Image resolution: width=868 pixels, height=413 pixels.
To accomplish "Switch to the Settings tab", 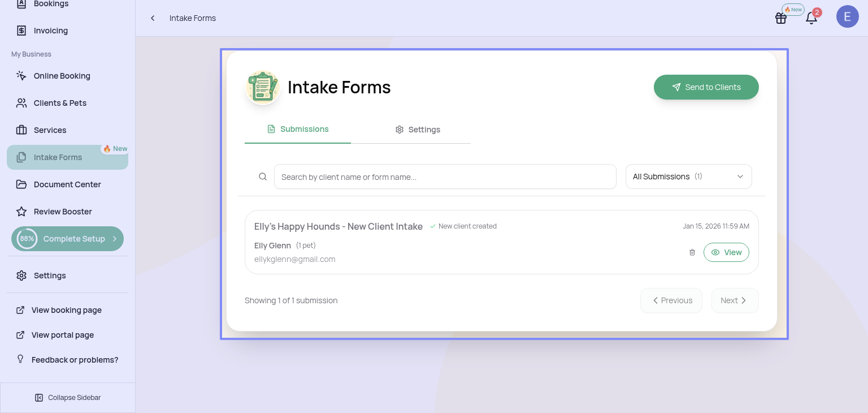I will click(418, 130).
